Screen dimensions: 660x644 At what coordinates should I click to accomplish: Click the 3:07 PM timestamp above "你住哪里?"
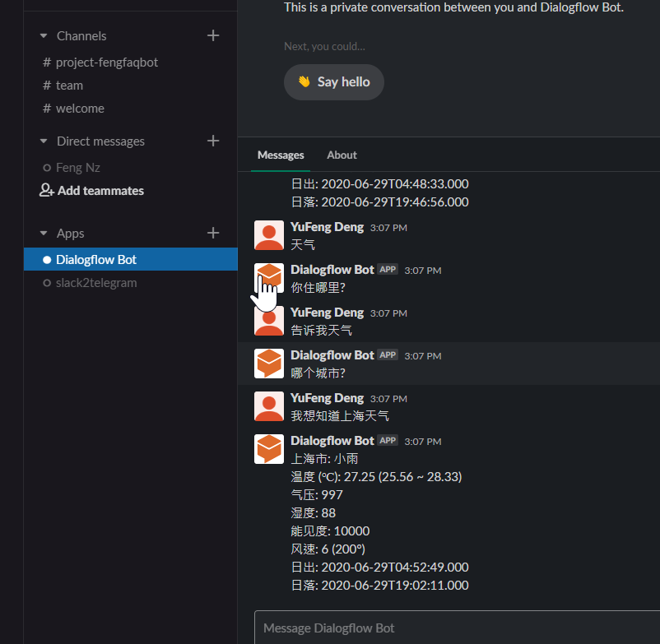click(x=423, y=271)
